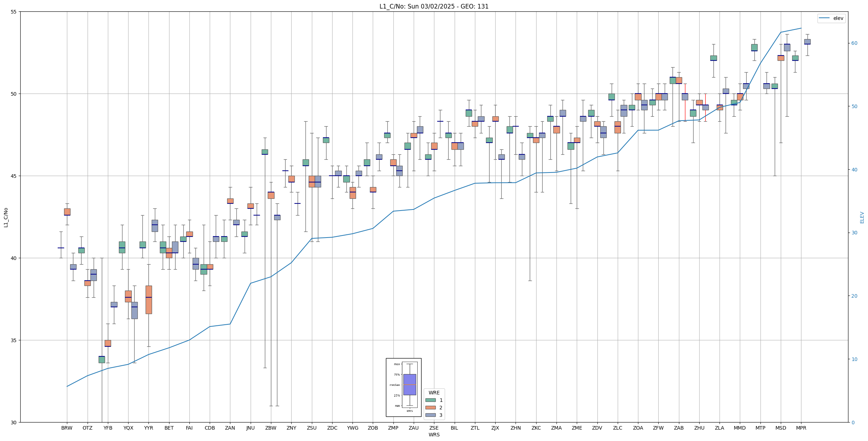
Task: Click the green WRE 1 legend swatch
Action: coord(430,400)
